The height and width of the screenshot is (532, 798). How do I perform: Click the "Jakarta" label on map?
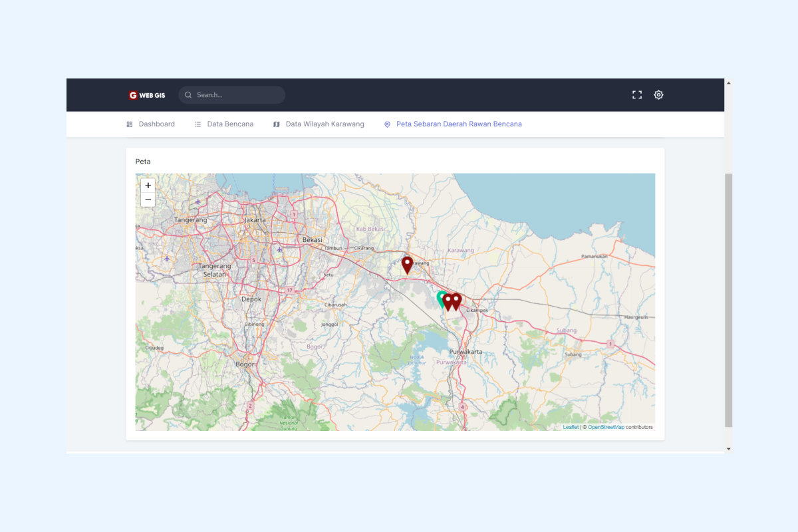click(x=255, y=219)
